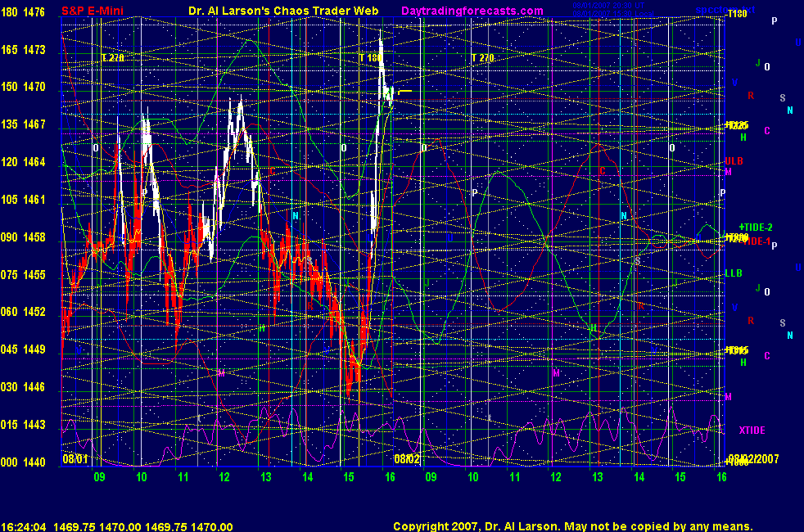This screenshot has width=804, height=532.
Task: Click the 09 hour tick of 08/01 session
Action: point(99,477)
